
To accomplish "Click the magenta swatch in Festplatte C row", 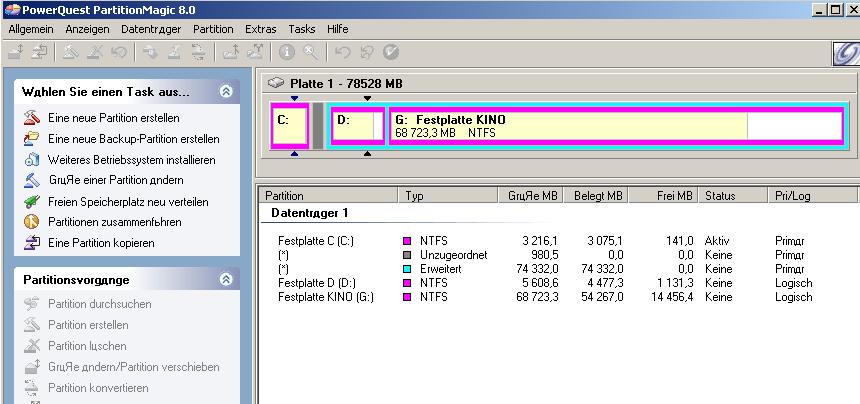I will tap(407, 241).
